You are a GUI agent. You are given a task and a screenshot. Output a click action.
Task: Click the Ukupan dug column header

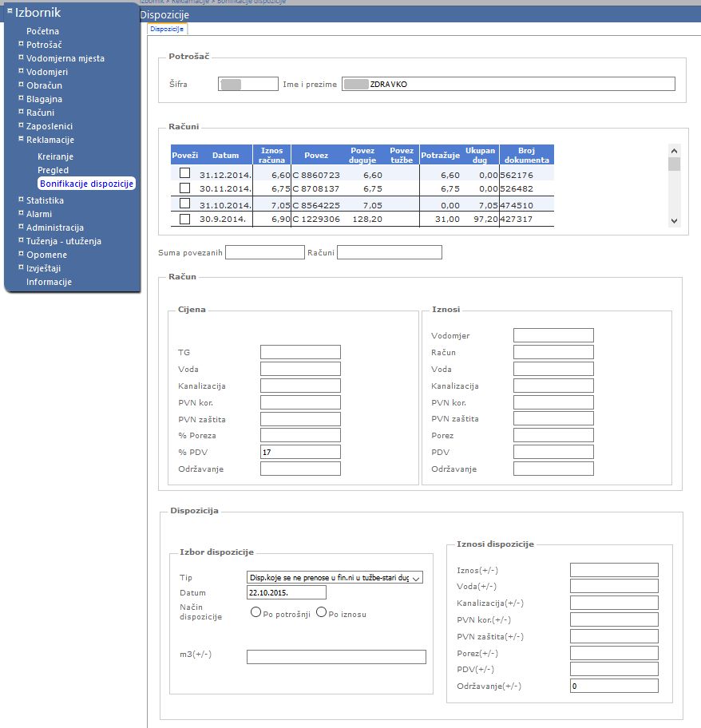coord(480,155)
